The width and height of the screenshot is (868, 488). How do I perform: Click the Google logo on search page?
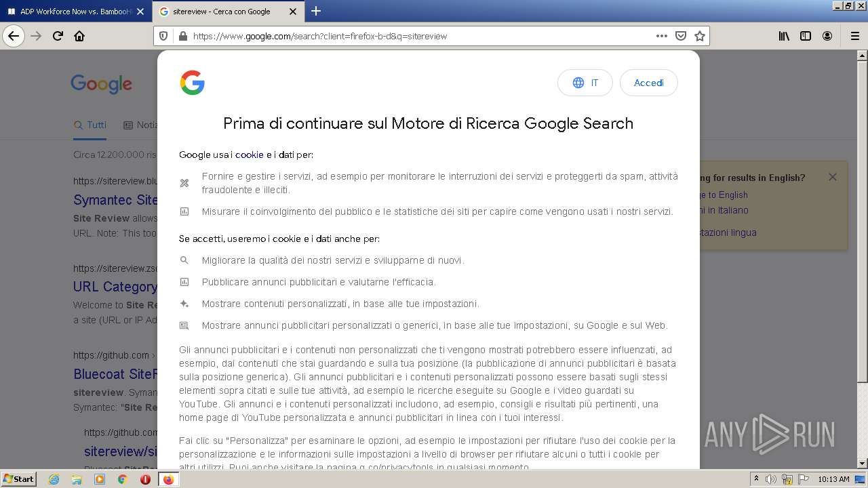pyautogui.click(x=102, y=84)
